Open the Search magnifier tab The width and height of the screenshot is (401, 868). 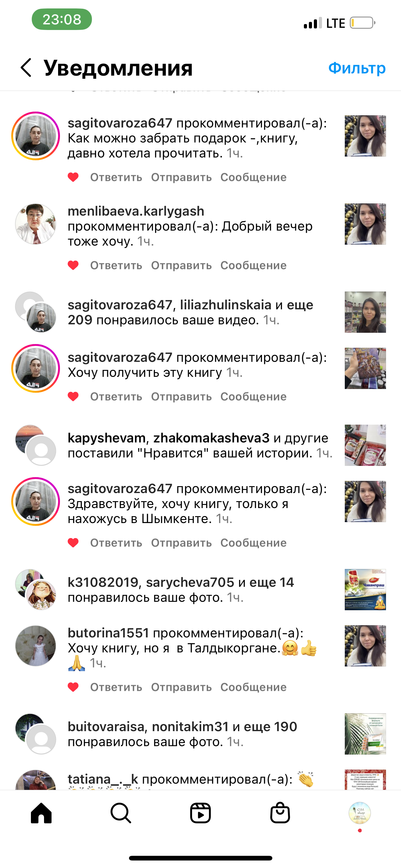121,813
